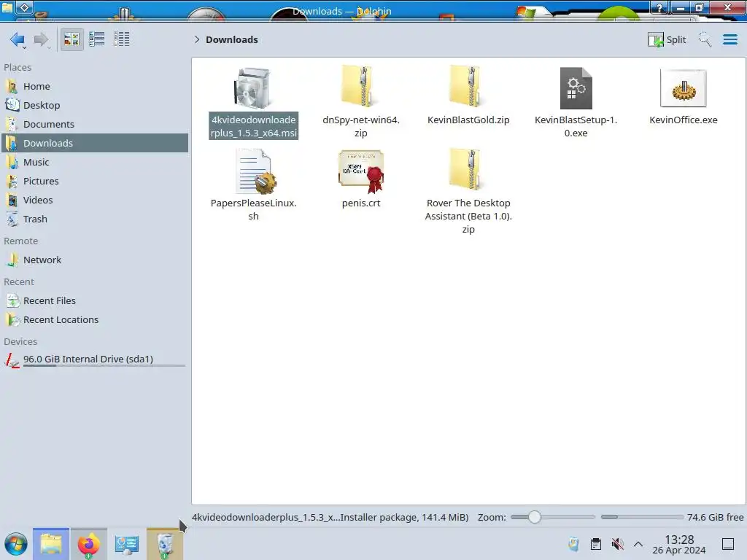Open the Start menu orb

tap(16, 544)
